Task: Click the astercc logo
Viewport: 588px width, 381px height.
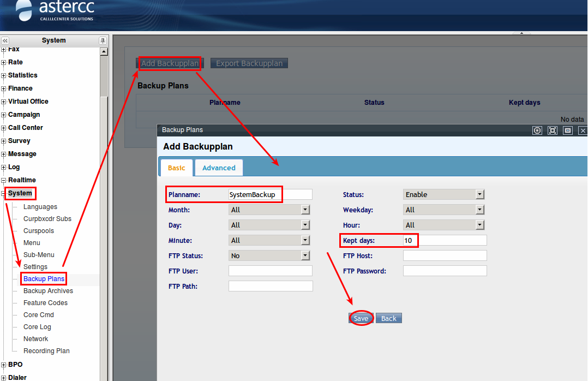Action: tap(55, 11)
